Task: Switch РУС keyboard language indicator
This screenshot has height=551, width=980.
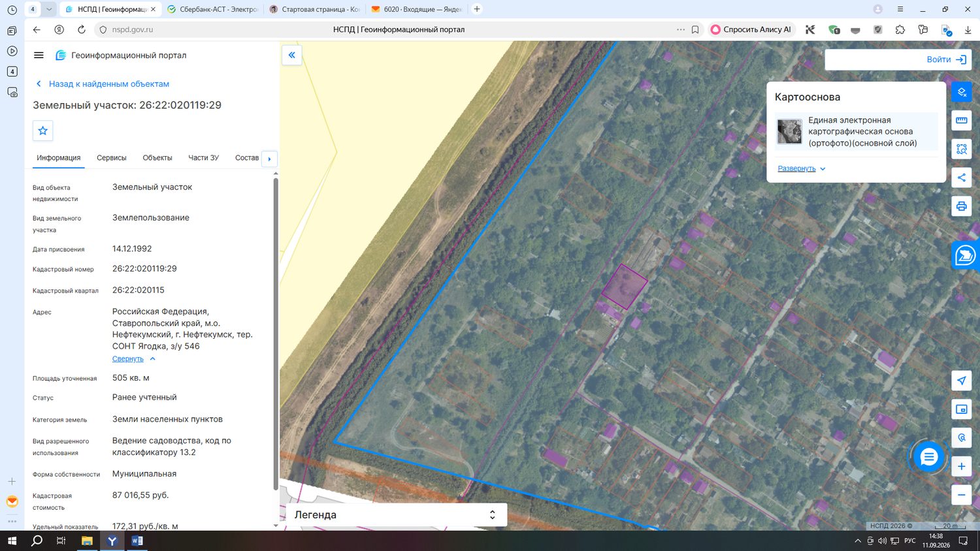Action: pos(909,541)
